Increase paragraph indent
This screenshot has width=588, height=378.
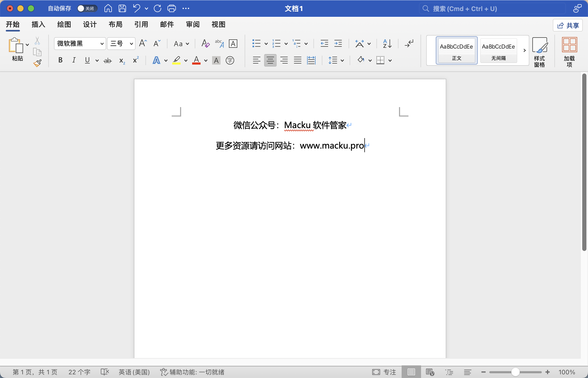click(338, 43)
